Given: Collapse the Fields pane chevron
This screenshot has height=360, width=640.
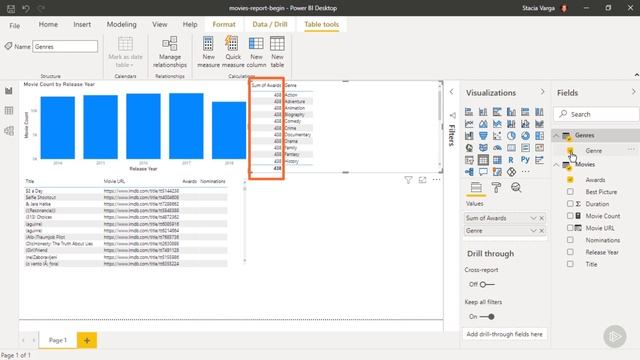Looking at the screenshot, I should 633,92.
